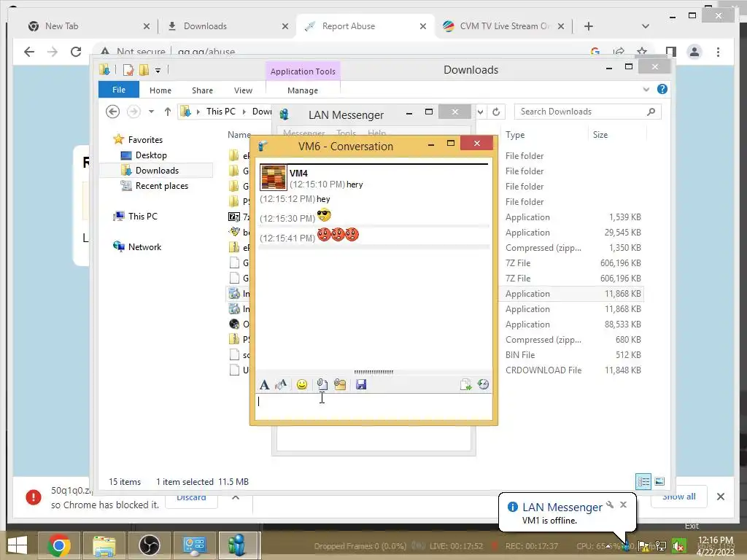This screenshot has height=560, width=747.
Task: Close the Chrome downloads bar
Action: pos(721,497)
